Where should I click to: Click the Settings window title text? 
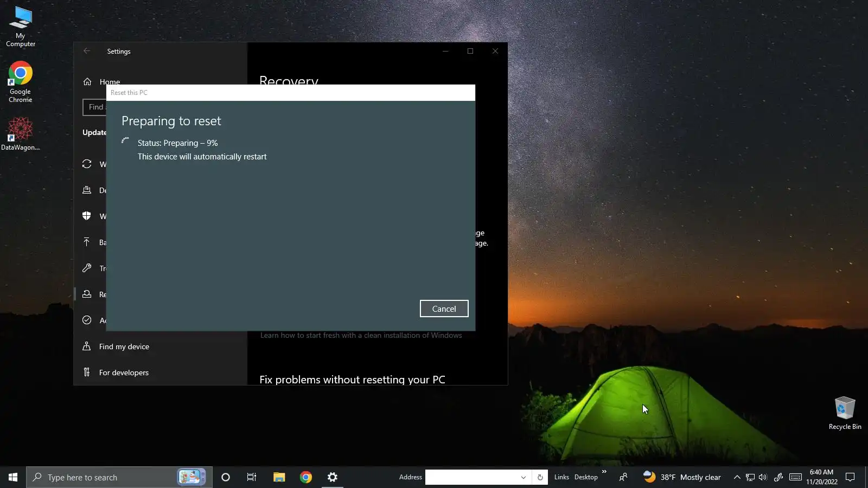pos(119,52)
